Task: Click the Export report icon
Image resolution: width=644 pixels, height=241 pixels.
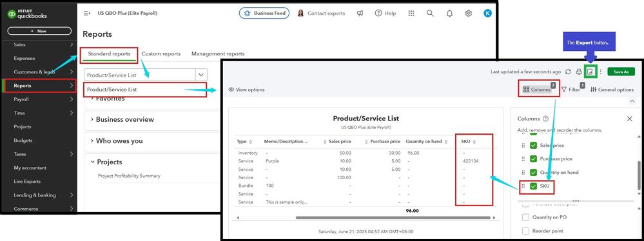Action: click(x=590, y=72)
